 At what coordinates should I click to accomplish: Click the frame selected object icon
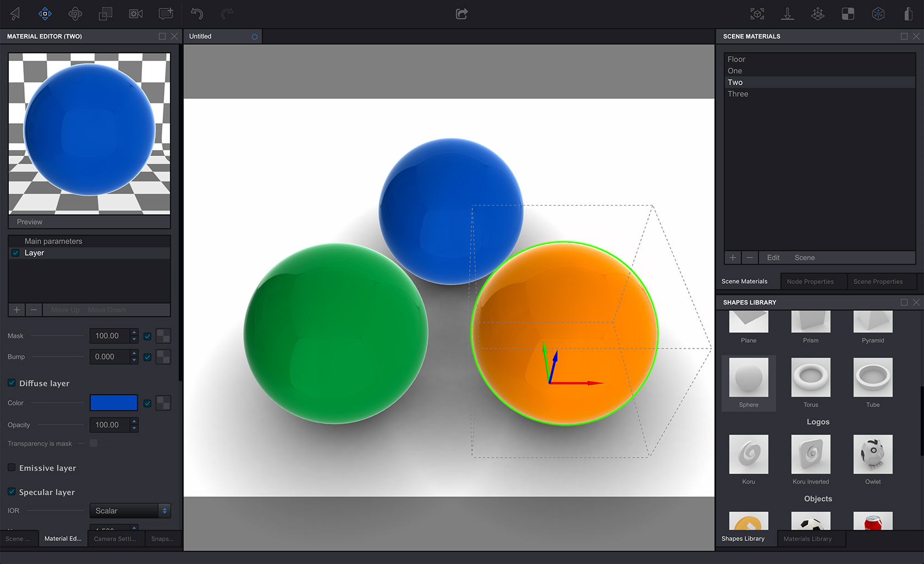coord(757,14)
